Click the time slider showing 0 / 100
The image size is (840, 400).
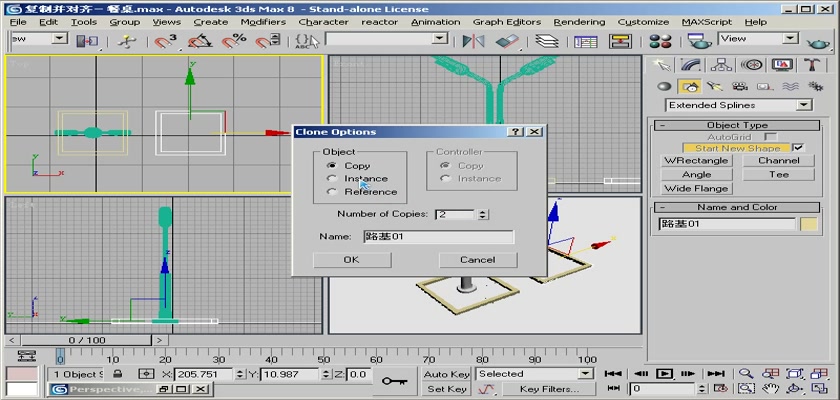[87, 340]
